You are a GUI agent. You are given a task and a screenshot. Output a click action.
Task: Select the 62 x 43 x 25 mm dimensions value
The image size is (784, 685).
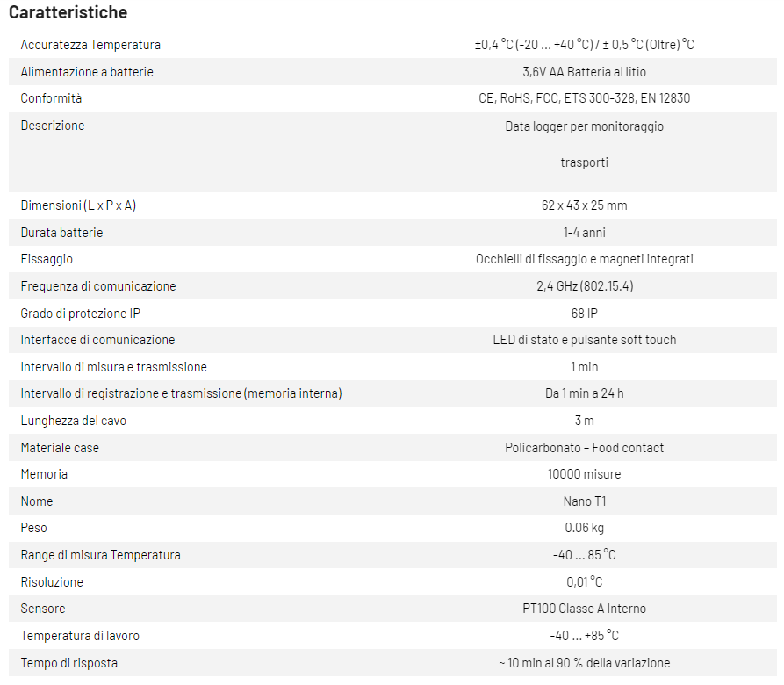coord(584,205)
